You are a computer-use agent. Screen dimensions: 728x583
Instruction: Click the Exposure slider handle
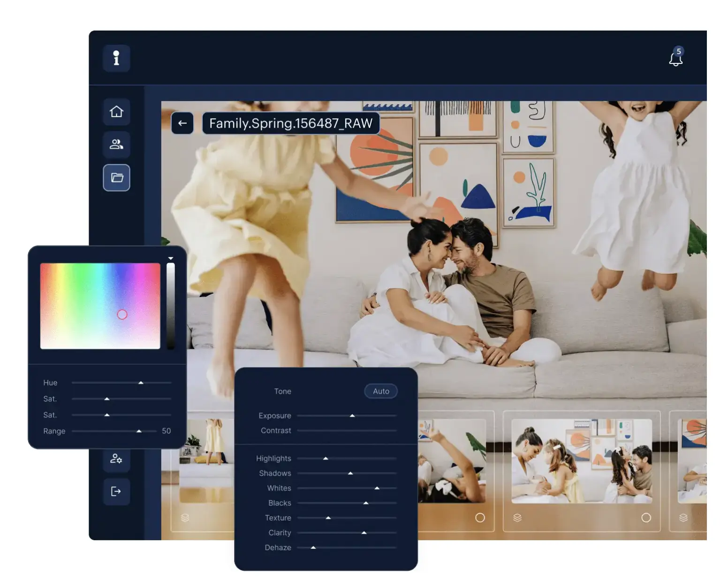click(x=352, y=415)
